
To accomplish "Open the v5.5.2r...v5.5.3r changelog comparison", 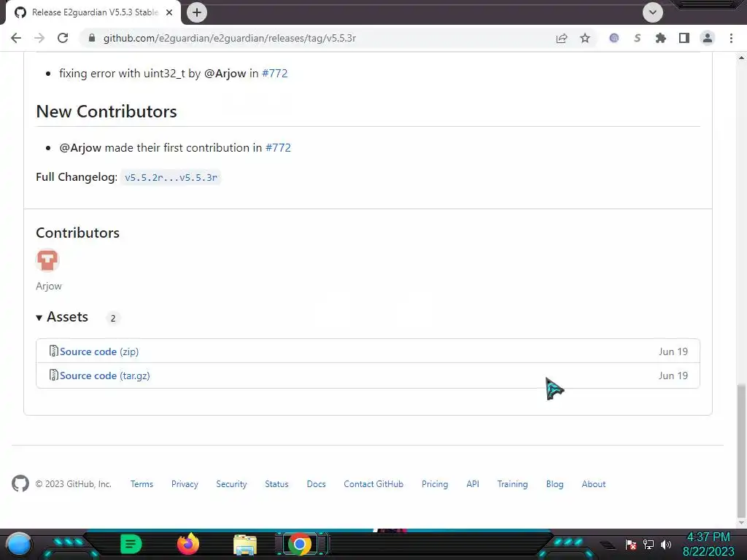I will [171, 178].
